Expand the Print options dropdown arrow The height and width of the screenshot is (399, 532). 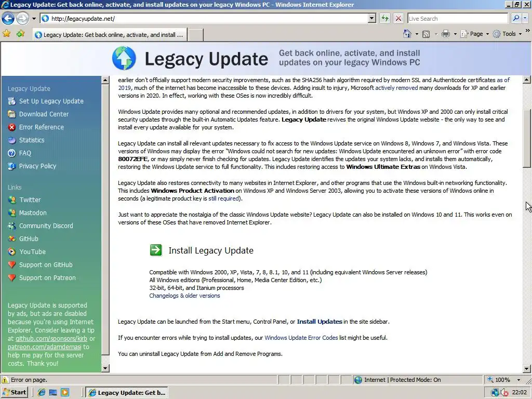coord(455,34)
